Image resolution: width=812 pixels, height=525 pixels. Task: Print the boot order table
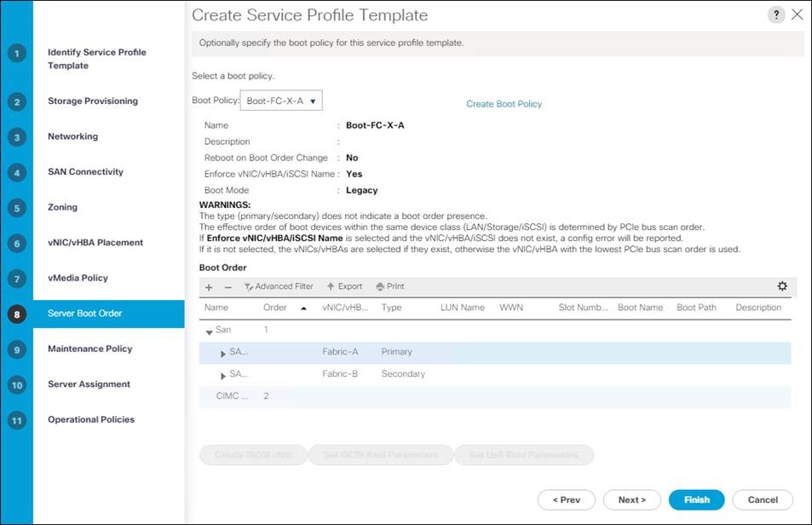tap(390, 287)
